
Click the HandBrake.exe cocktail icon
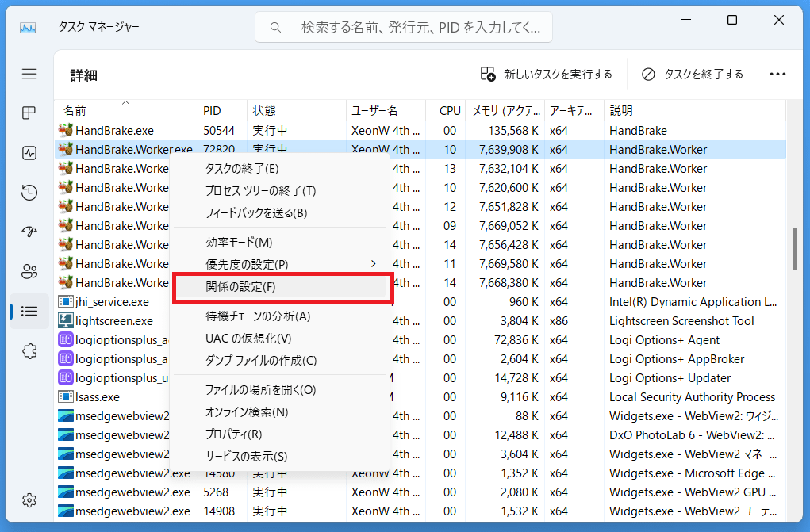coord(65,130)
